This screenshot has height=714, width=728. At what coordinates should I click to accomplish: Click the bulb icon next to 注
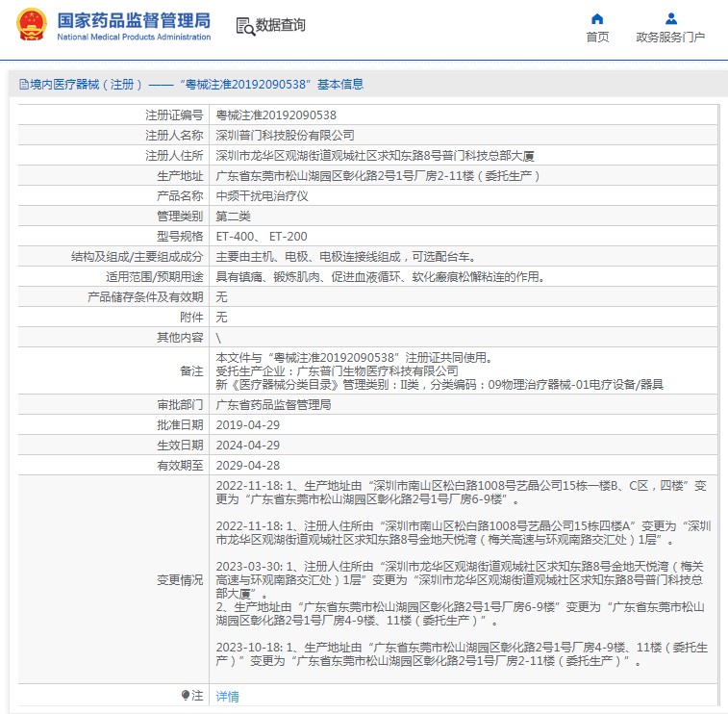coord(186,695)
